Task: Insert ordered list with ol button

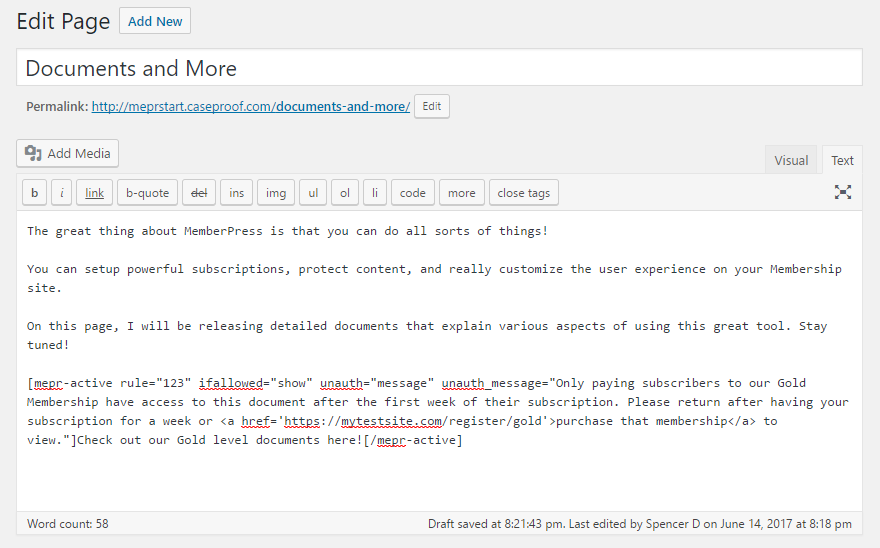Action: [x=345, y=193]
